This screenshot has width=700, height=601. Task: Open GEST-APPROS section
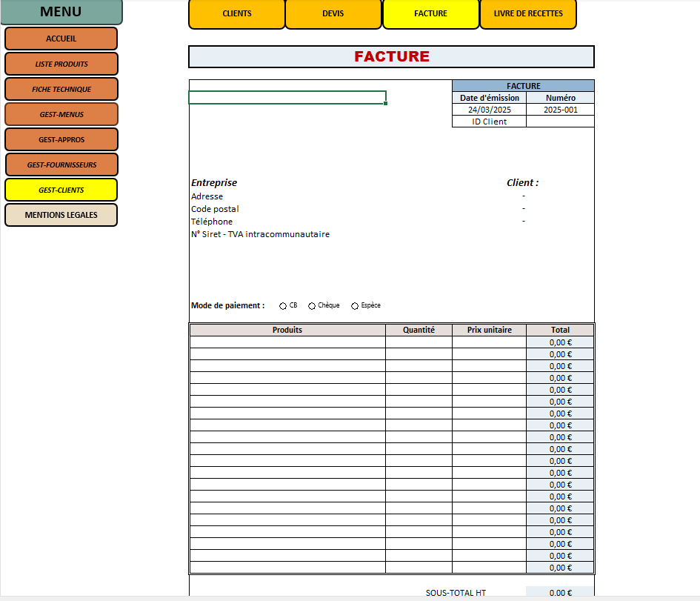[61, 139]
